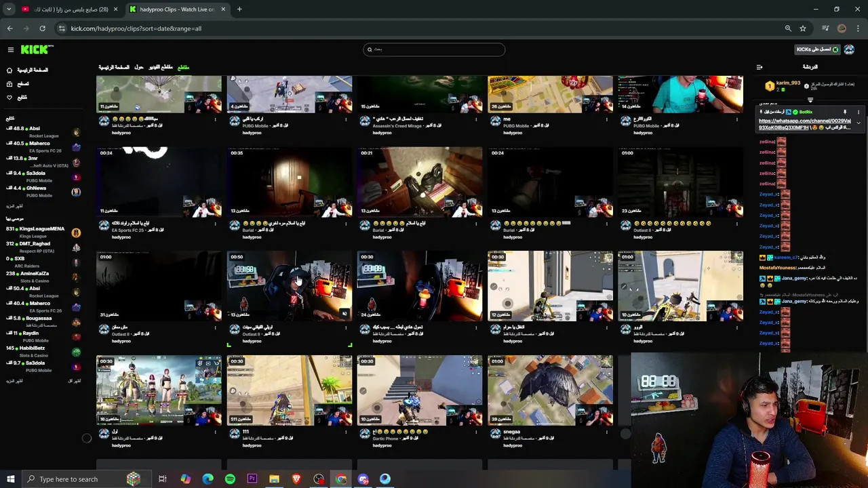Play the 00:50 Outlast II clip under cursor
The image size is (868, 488).
(290, 286)
